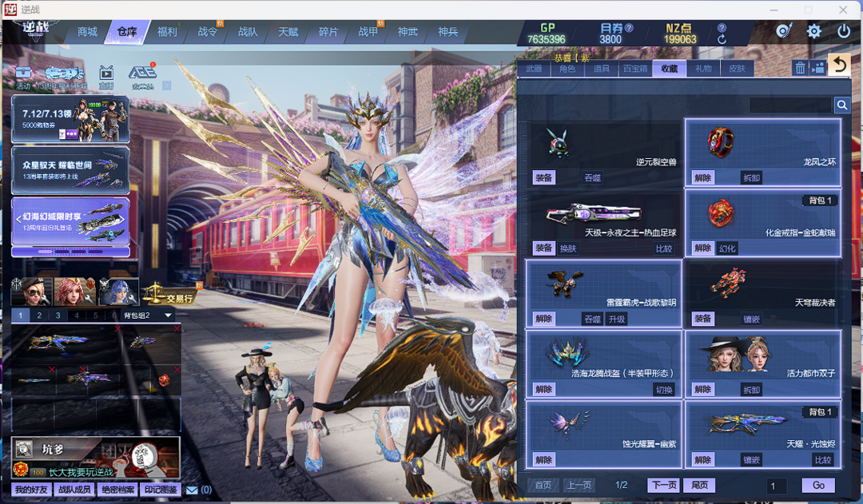Screen dimensions: 863x504
Task: Click the Go page button
Action: click(x=818, y=485)
